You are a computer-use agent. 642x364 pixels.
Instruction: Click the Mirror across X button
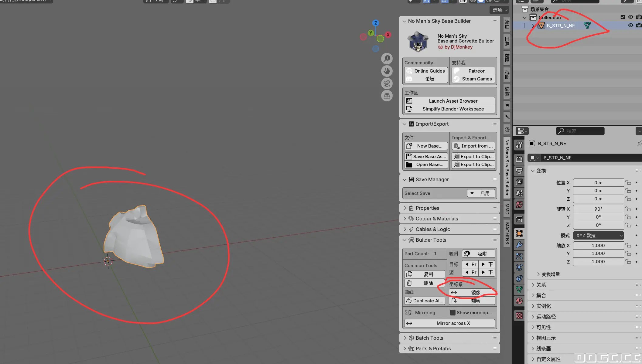click(x=449, y=323)
